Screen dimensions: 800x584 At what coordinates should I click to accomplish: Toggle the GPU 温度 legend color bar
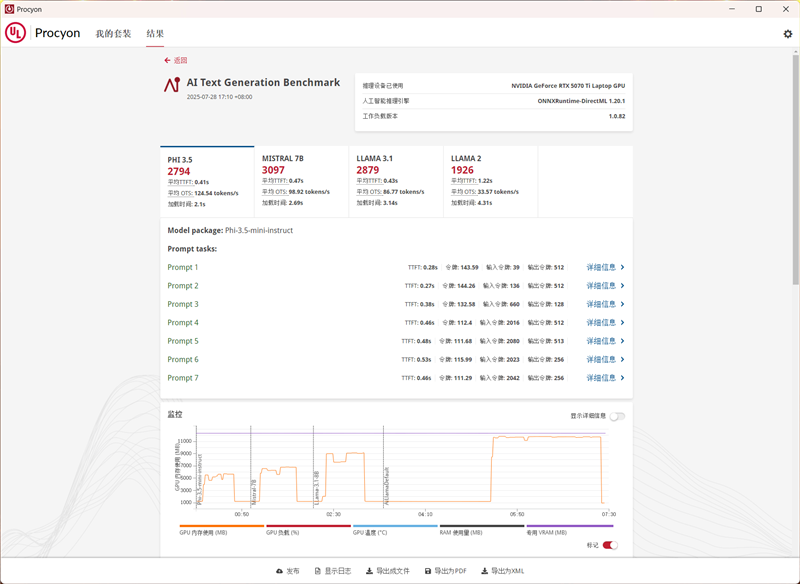pos(395,526)
